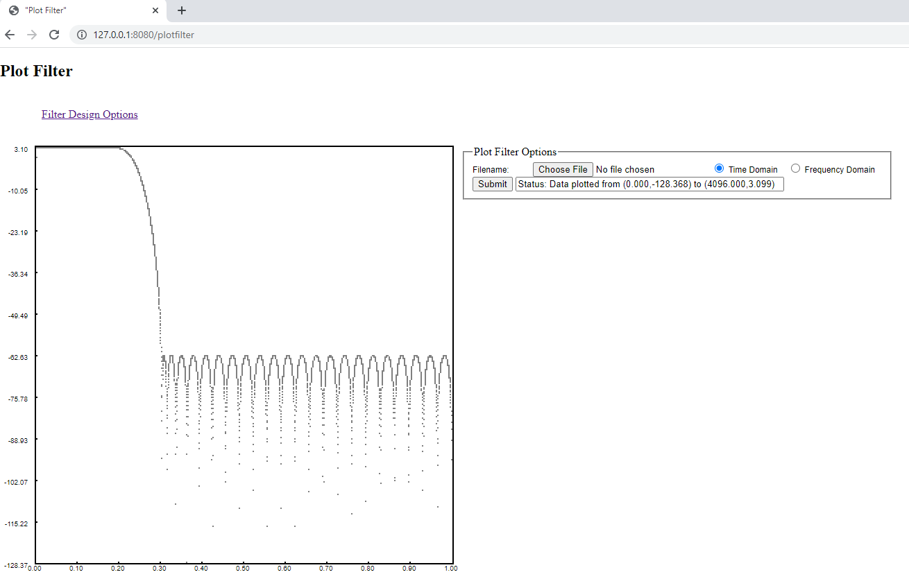
Task: Click the Plot Filter page heading
Action: [37, 71]
